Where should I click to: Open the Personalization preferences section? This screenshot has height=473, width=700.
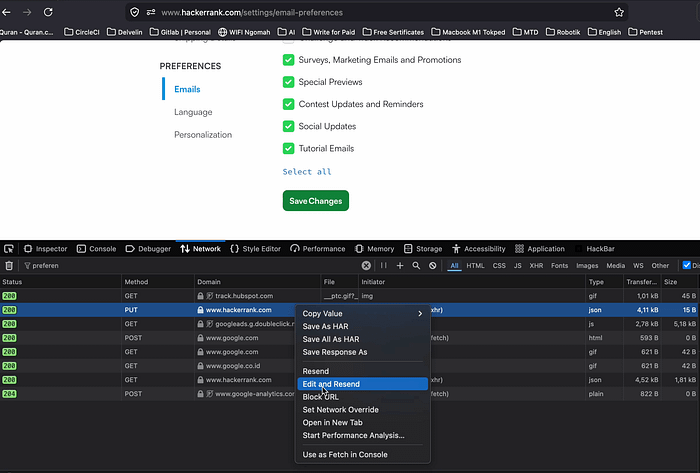point(203,135)
